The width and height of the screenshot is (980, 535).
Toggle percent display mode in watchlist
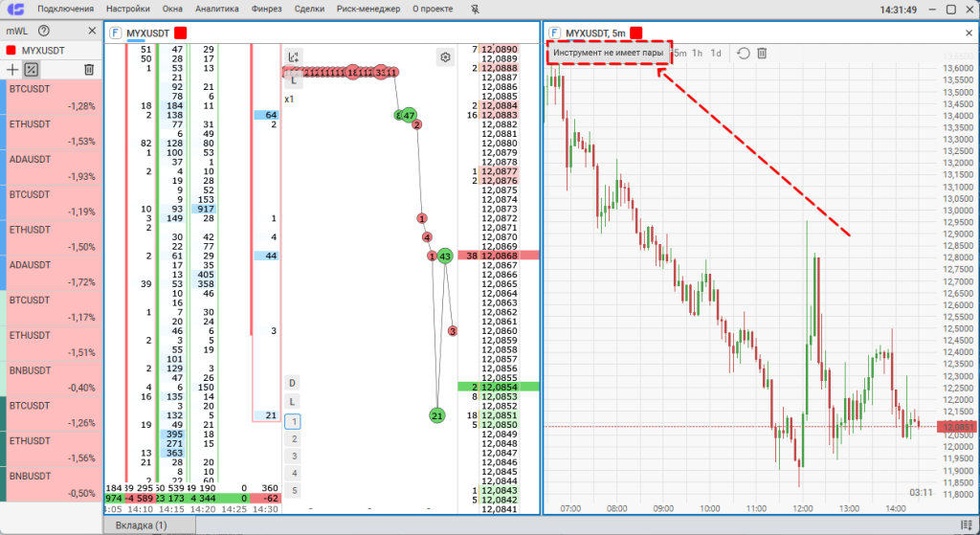point(32,70)
